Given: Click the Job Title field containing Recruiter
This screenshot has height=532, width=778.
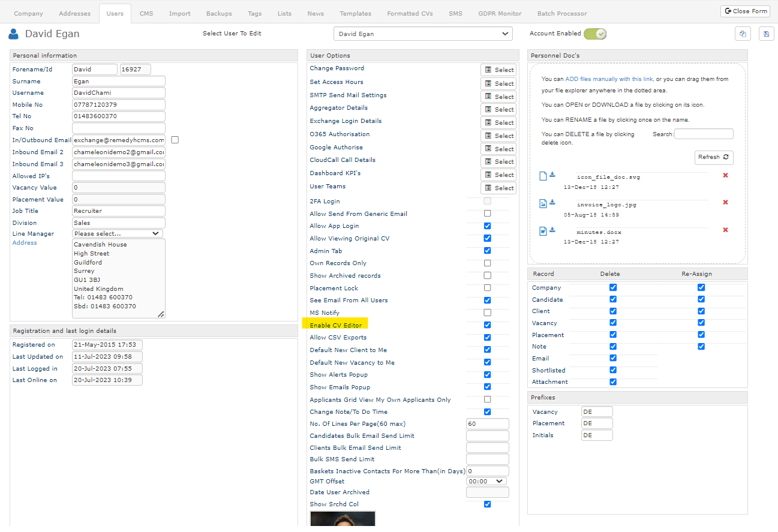Looking at the screenshot, I should pyautogui.click(x=119, y=211).
